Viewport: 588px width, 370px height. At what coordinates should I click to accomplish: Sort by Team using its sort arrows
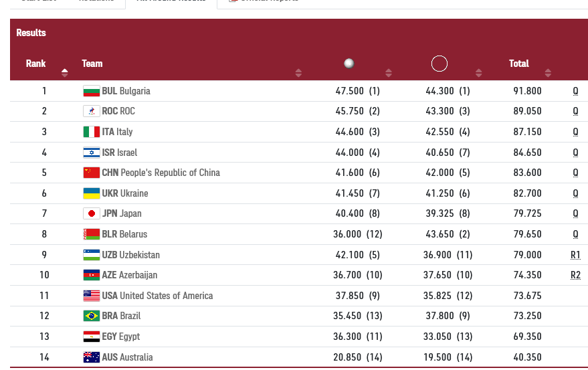point(298,73)
